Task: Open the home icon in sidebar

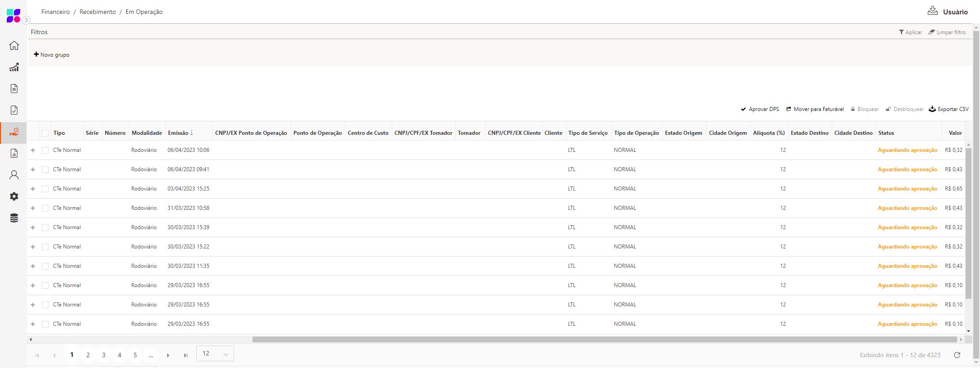Action: (x=14, y=45)
